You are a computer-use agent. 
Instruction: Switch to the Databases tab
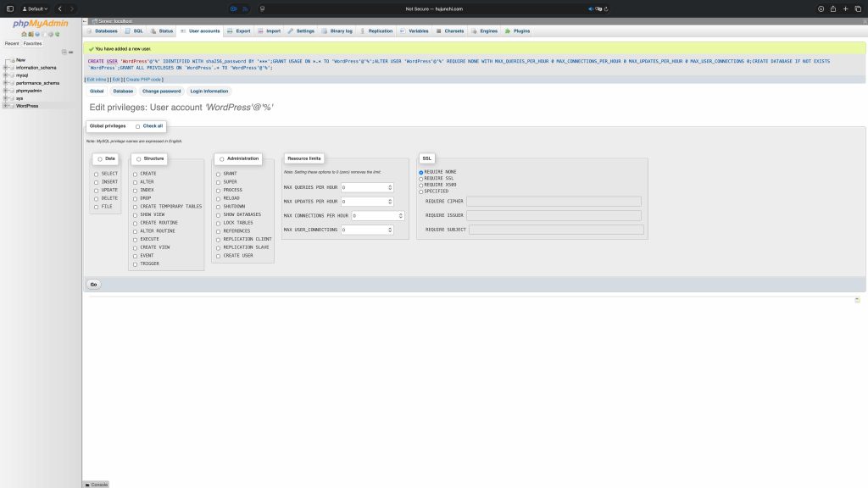[103, 30]
